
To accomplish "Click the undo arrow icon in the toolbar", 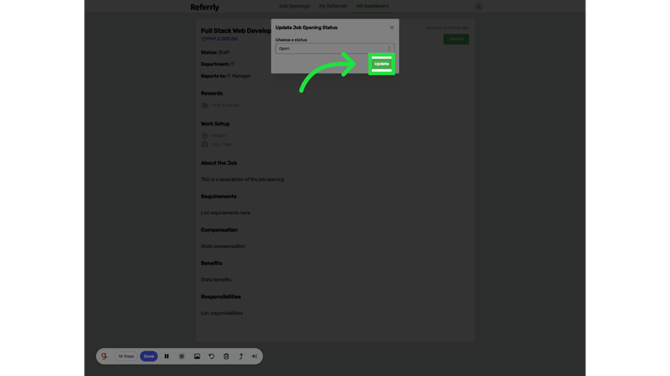I will click(212, 356).
